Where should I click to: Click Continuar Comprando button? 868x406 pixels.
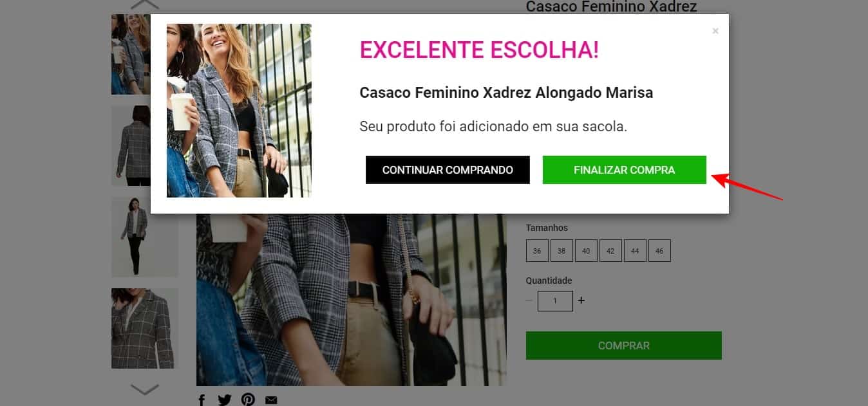click(x=448, y=170)
